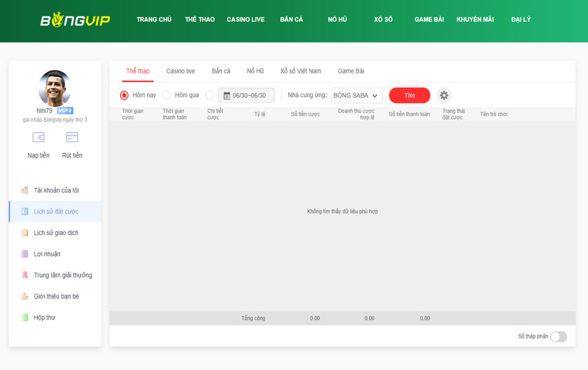
Task: Select the custom date range radio button
Action: 209,95
